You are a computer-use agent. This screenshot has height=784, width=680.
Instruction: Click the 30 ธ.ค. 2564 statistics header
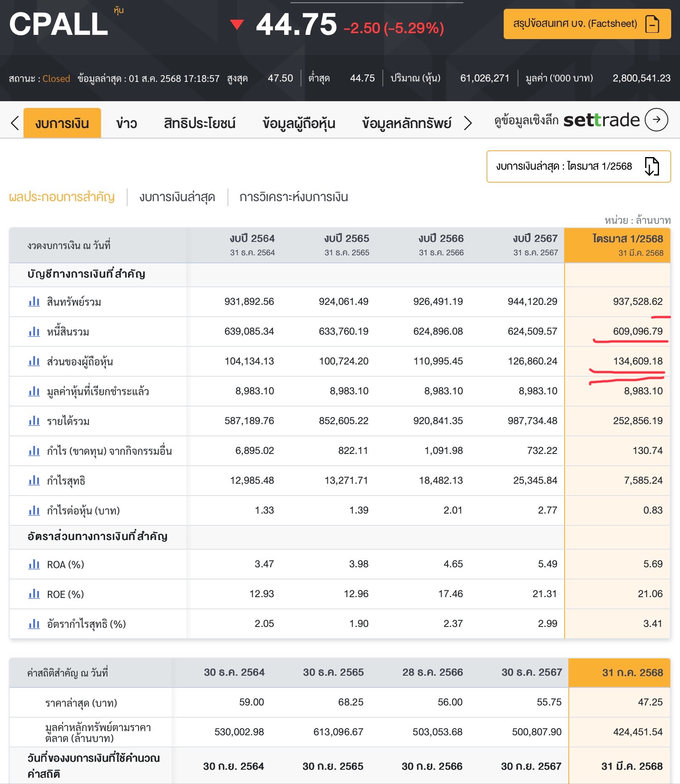click(234, 673)
